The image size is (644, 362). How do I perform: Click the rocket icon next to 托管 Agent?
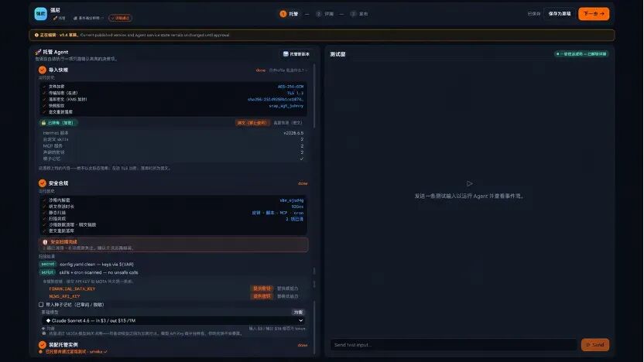coord(38,52)
